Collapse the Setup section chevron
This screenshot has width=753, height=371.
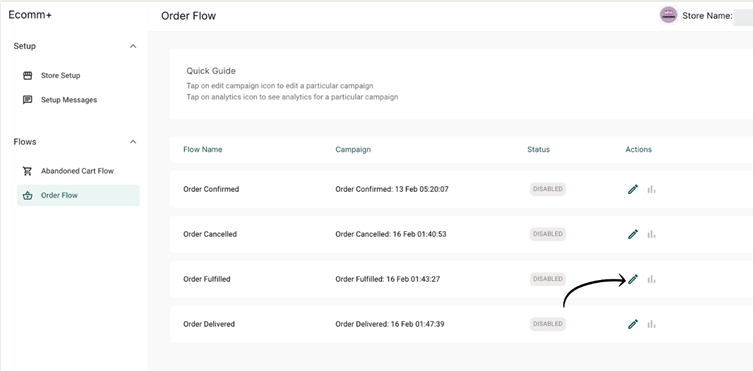click(x=133, y=46)
